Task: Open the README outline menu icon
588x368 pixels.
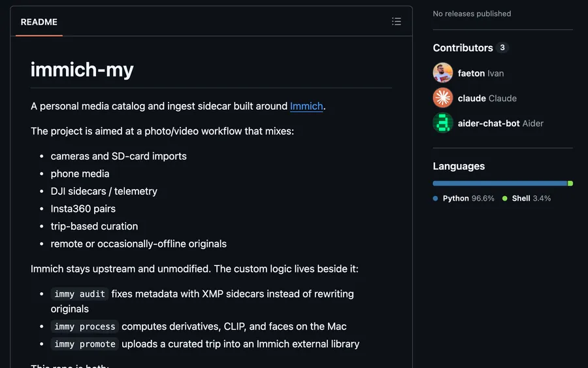Action: (x=397, y=22)
